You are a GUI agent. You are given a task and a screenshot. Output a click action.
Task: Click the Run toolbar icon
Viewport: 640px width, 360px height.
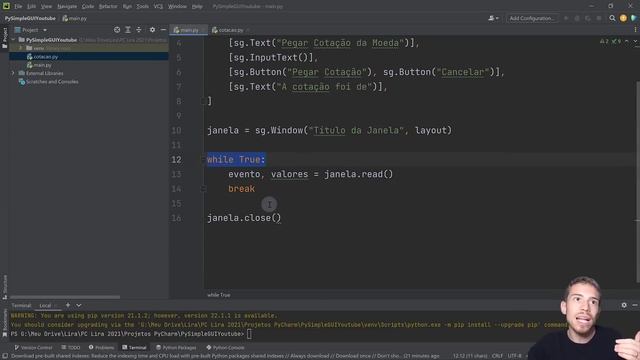coord(566,18)
